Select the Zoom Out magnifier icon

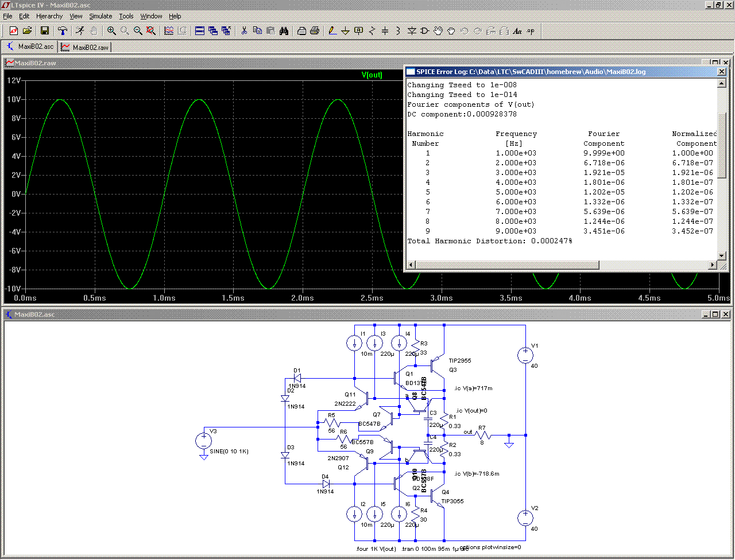pyautogui.click(x=138, y=31)
